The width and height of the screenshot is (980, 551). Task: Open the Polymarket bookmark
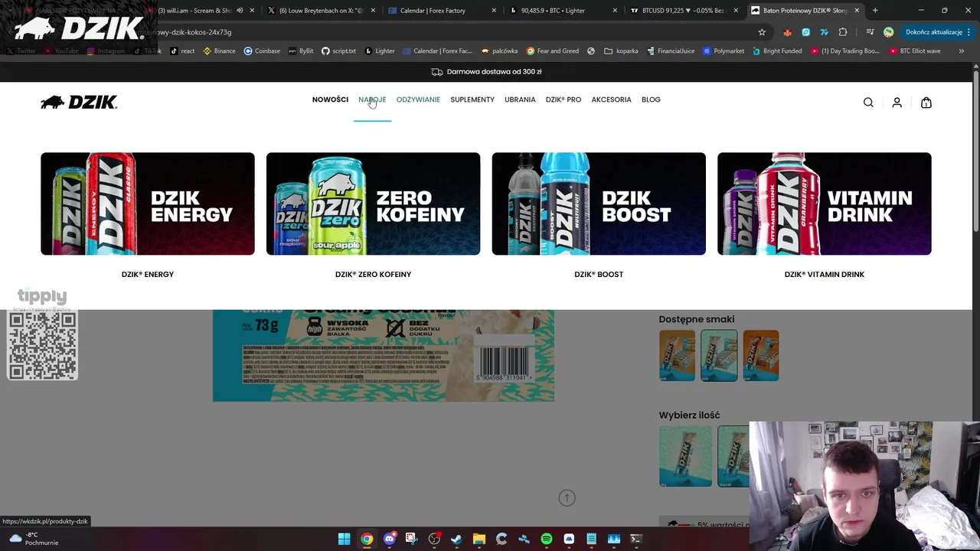coord(722,51)
